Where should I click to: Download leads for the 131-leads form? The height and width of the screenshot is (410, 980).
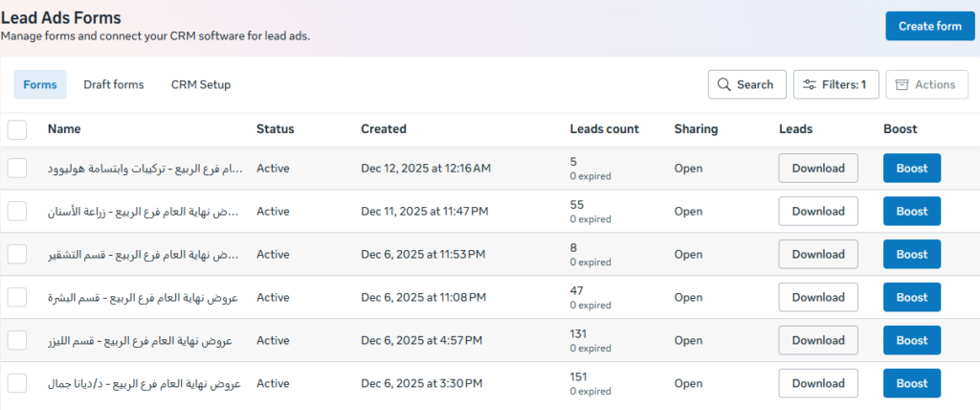coord(818,340)
